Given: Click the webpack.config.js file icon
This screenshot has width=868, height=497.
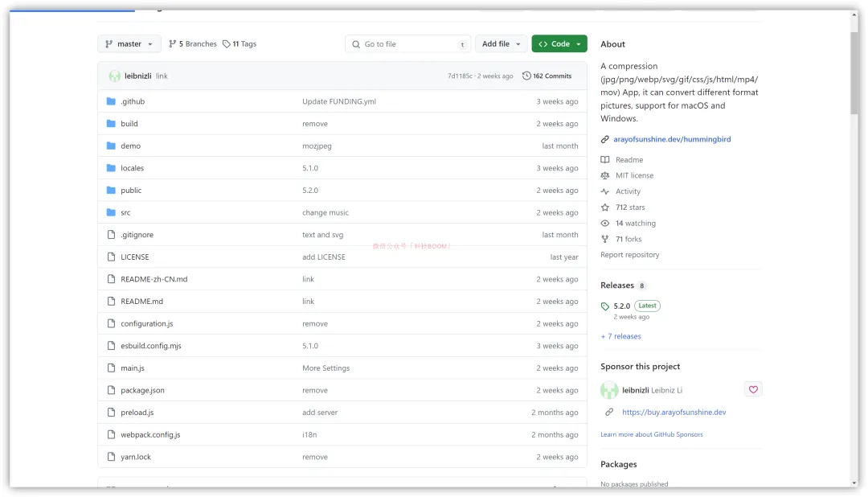Looking at the screenshot, I should pyautogui.click(x=111, y=434).
